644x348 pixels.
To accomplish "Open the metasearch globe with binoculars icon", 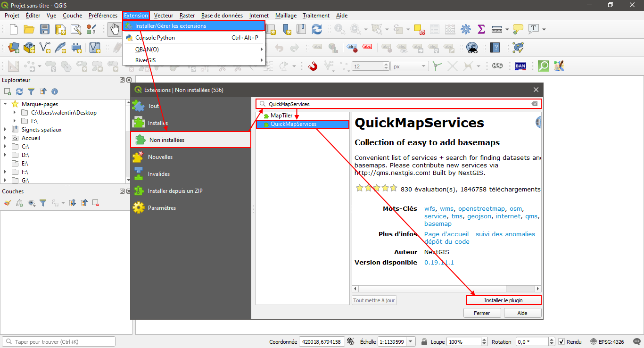I will [x=471, y=48].
